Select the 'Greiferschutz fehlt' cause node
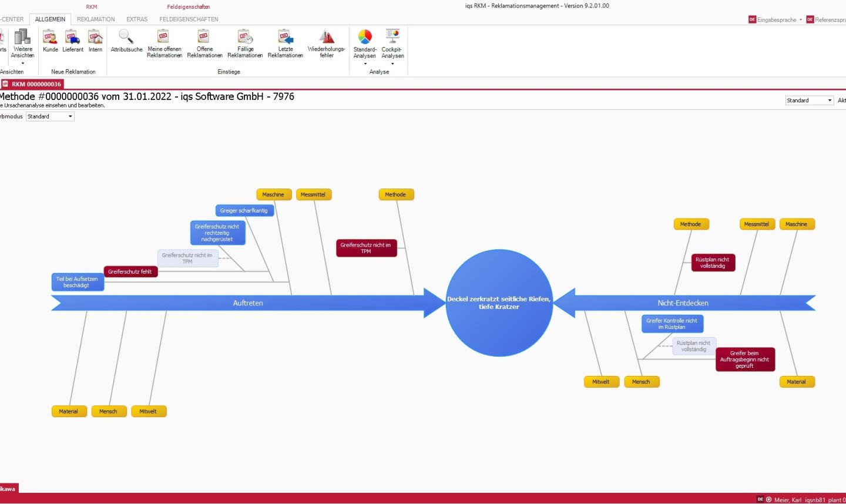Screen dimensions: 846x504 [130, 271]
